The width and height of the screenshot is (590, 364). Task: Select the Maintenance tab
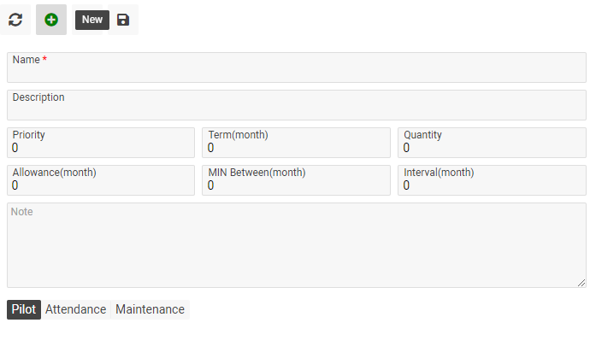[150, 309]
